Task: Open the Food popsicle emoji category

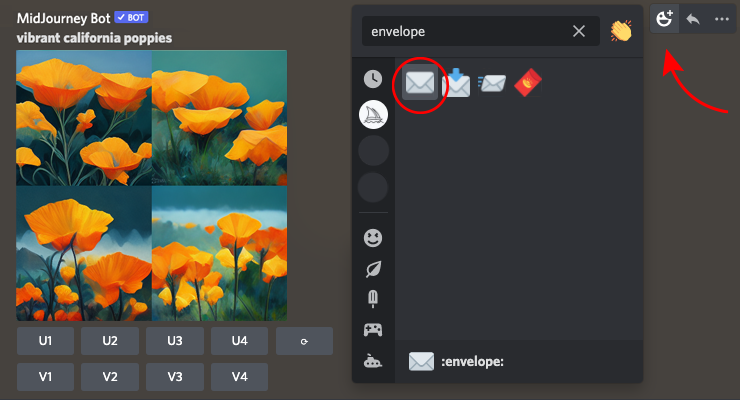Action: pyautogui.click(x=373, y=299)
